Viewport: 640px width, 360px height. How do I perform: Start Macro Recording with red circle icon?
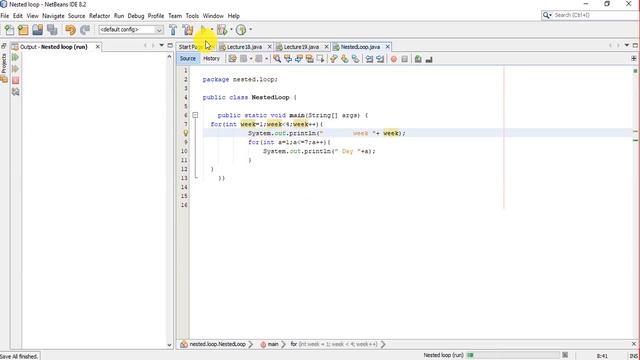[394, 60]
